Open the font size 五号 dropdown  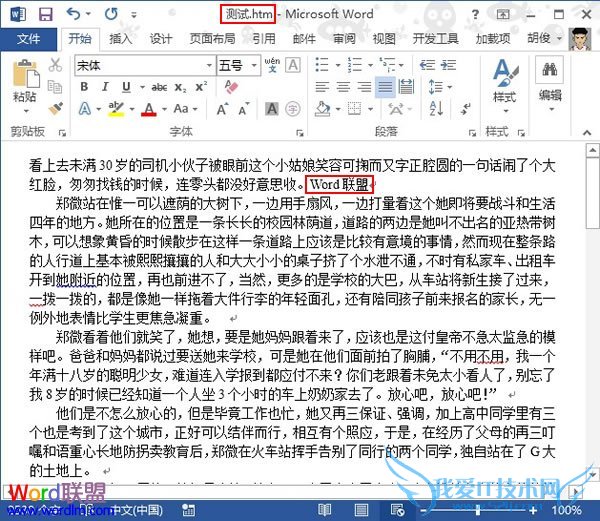(x=254, y=65)
